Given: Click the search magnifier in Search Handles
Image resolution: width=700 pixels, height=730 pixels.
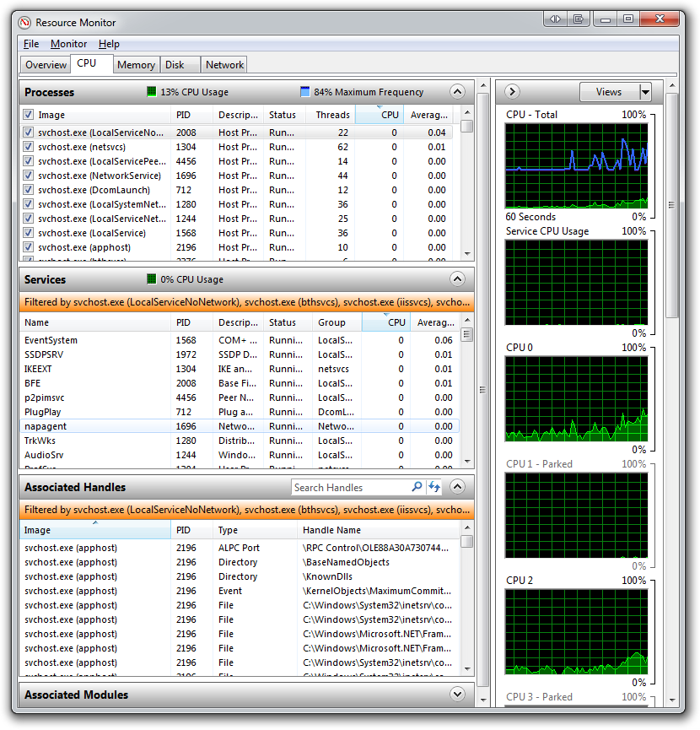Looking at the screenshot, I should 417,487.
